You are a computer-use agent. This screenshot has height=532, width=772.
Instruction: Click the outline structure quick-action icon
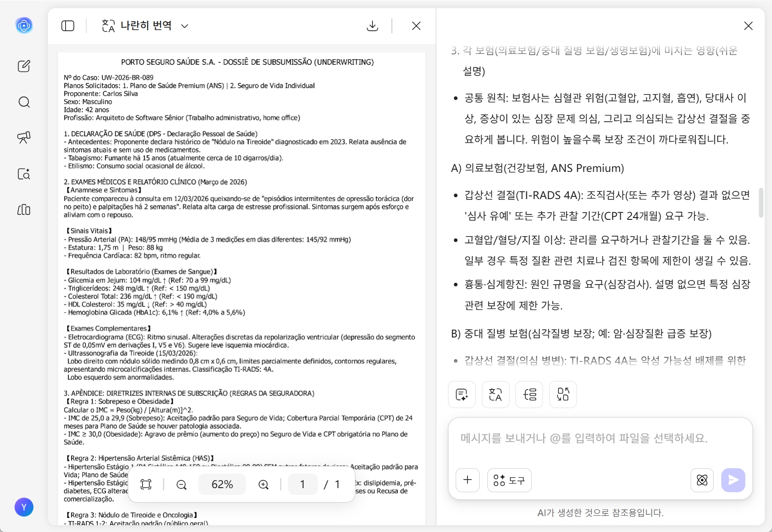pyautogui.click(x=529, y=394)
